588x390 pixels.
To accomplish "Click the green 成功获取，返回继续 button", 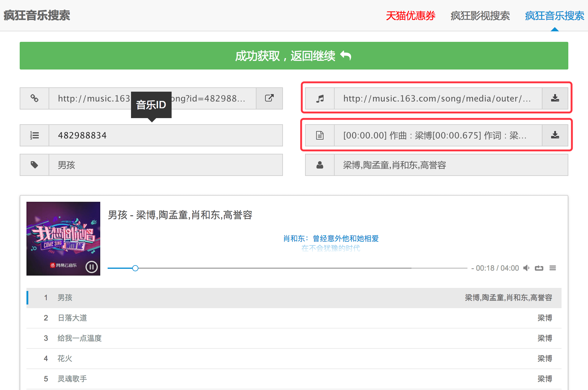I will click(294, 56).
